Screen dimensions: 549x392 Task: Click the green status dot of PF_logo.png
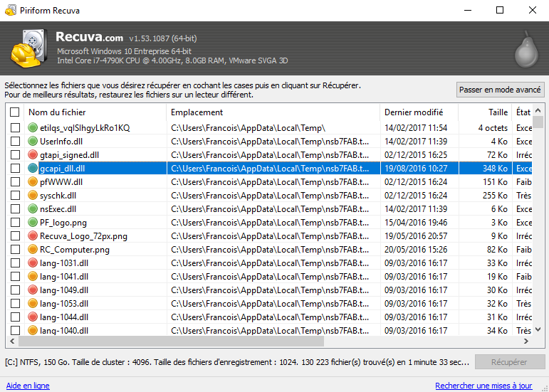33,223
